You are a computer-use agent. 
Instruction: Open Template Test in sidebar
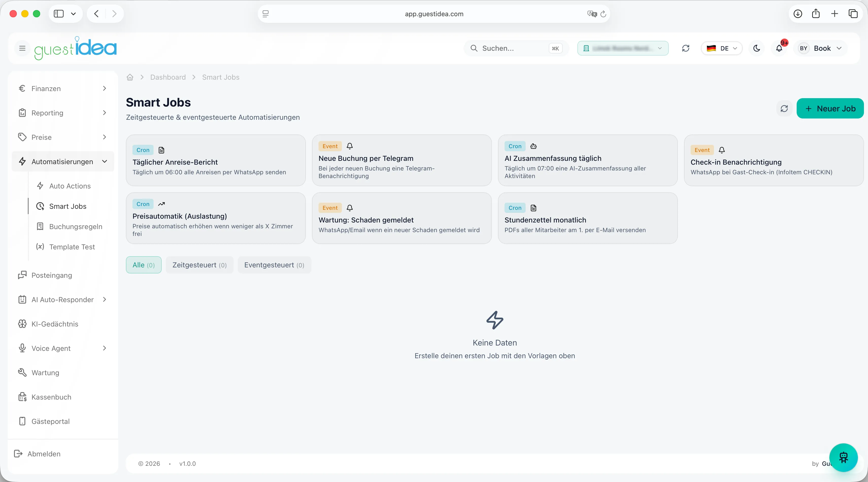[72, 247]
